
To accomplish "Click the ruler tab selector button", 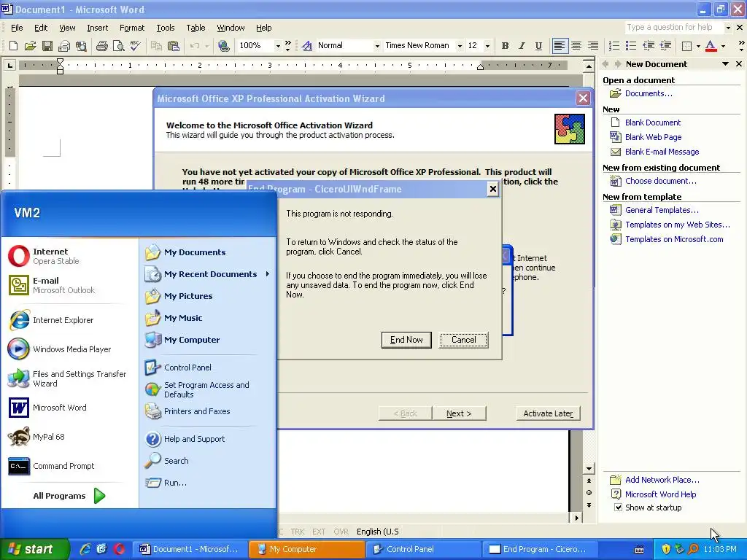I will 9,65.
